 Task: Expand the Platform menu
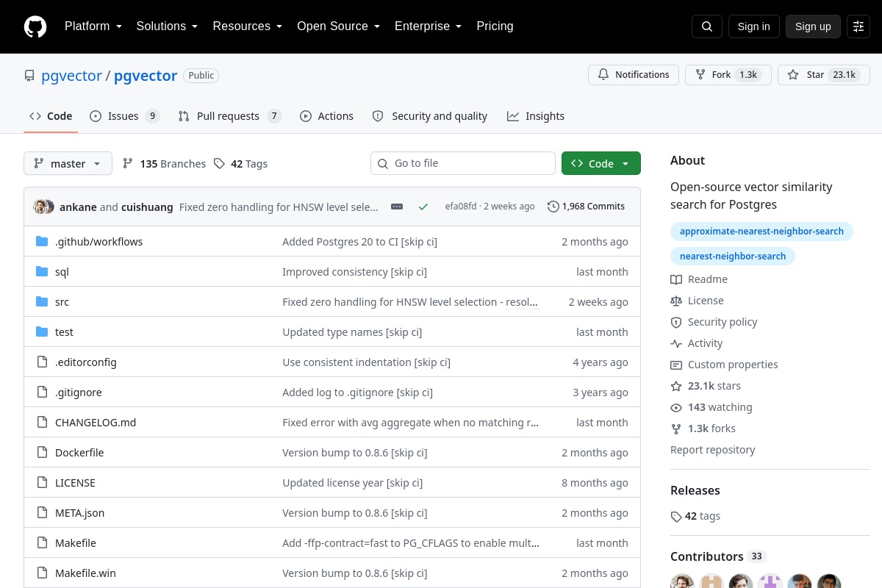pos(93,26)
